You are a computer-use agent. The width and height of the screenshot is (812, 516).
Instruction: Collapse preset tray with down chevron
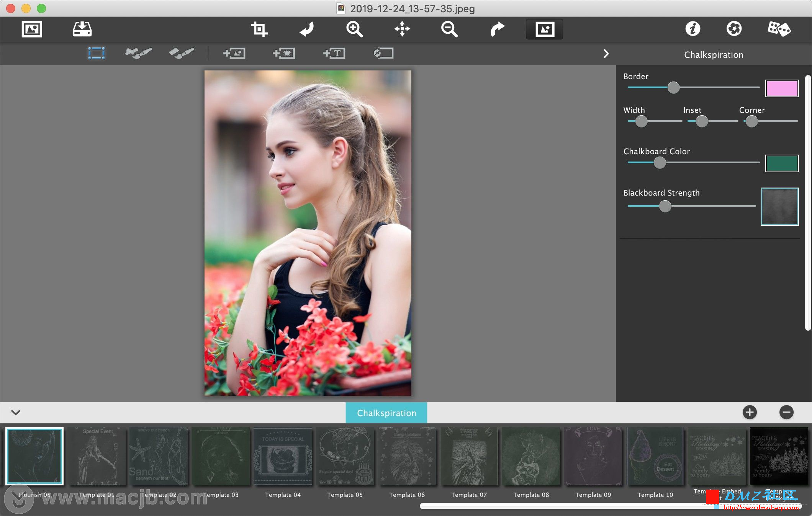point(16,412)
